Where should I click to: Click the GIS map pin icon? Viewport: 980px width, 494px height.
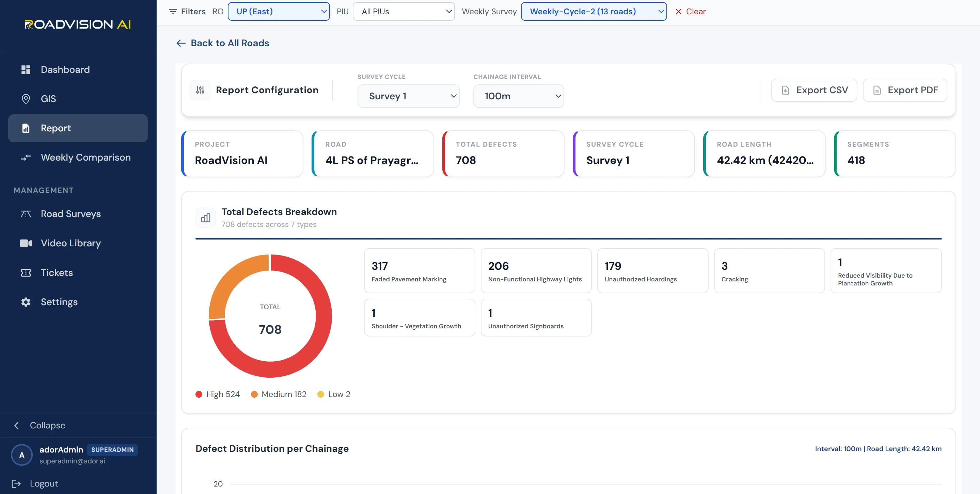pos(26,99)
